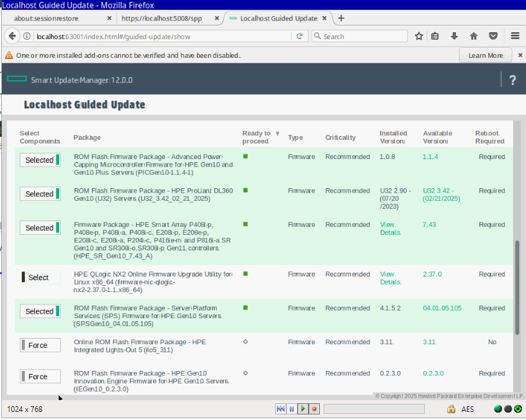
Task: Click installed version 4.1.5.2 cell
Action: pyautogui.click(x=390, y=308)
